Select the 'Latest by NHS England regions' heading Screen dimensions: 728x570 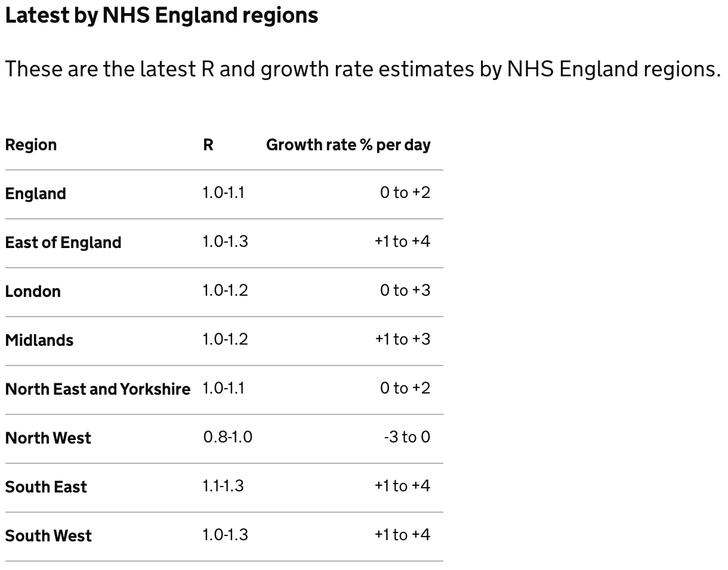pos(162,16)
